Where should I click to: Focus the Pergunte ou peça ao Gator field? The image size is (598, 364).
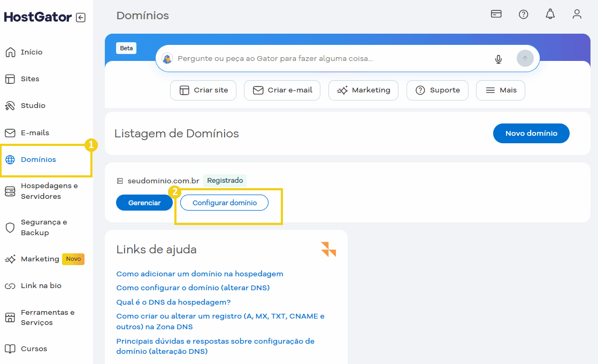coord(332,59)
